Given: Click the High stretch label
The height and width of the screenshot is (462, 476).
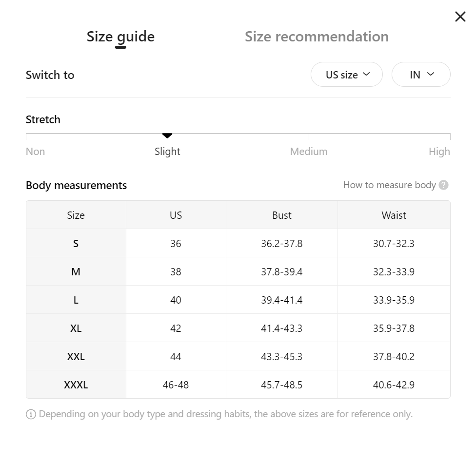Looking at the screenshot, I should pyautogui.click(x=439, y=152).
